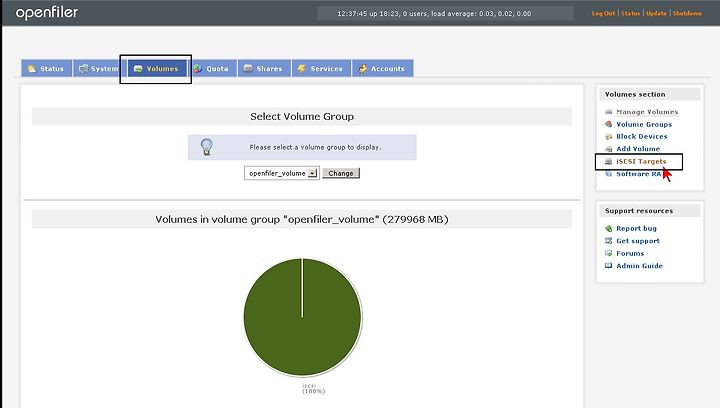The width and height of the screenshot is (720, 408).
Task: Click the lightbulb hint icon
Action: point(207,147)
